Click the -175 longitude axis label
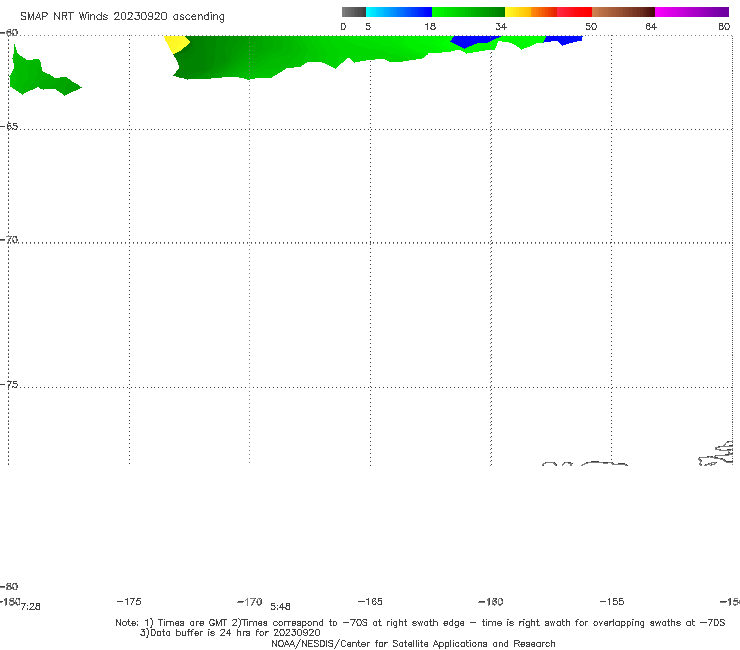This screenshot has width=740, height=650. (x=129, y=601)
